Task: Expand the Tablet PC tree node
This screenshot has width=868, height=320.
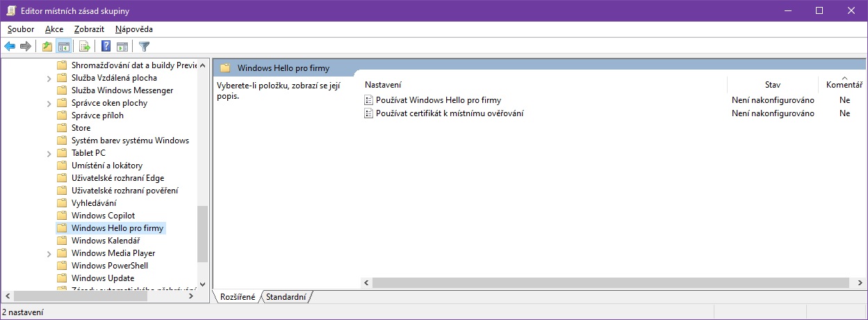Action: [49, 154]
